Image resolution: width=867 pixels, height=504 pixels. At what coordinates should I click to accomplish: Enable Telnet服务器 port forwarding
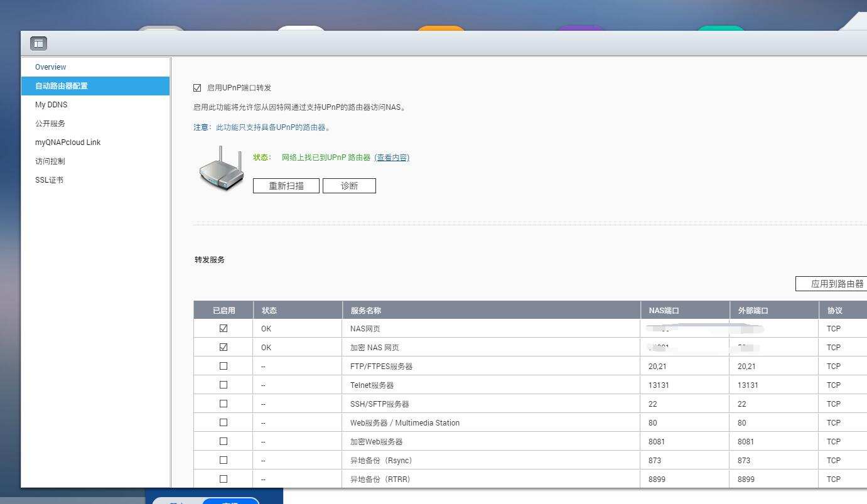pyautogui.click(x=223, y=385)
